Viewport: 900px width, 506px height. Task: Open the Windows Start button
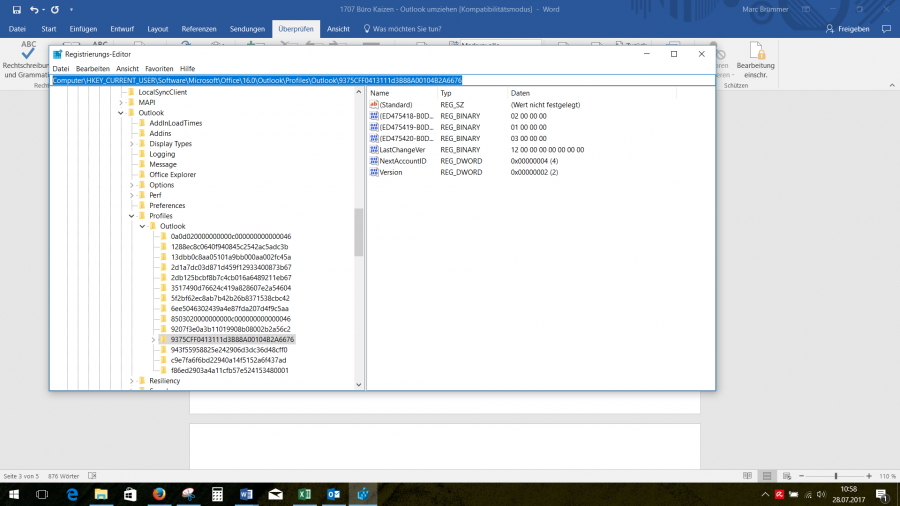coord(14,494)
